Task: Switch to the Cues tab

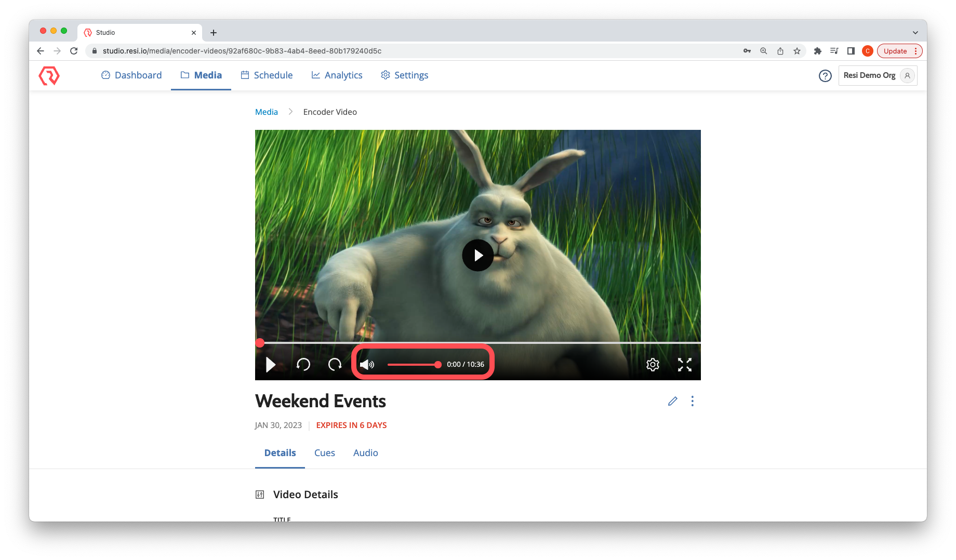Action: (324, 453)
